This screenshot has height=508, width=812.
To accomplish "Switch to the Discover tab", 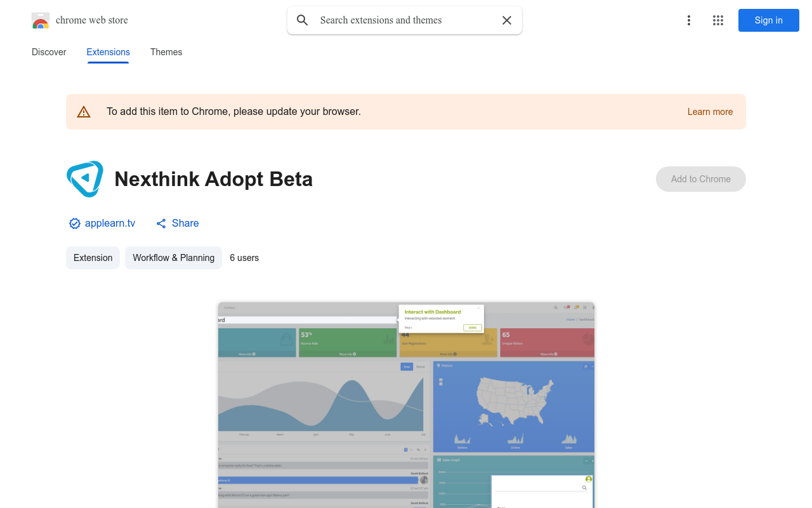I will 49,52.
